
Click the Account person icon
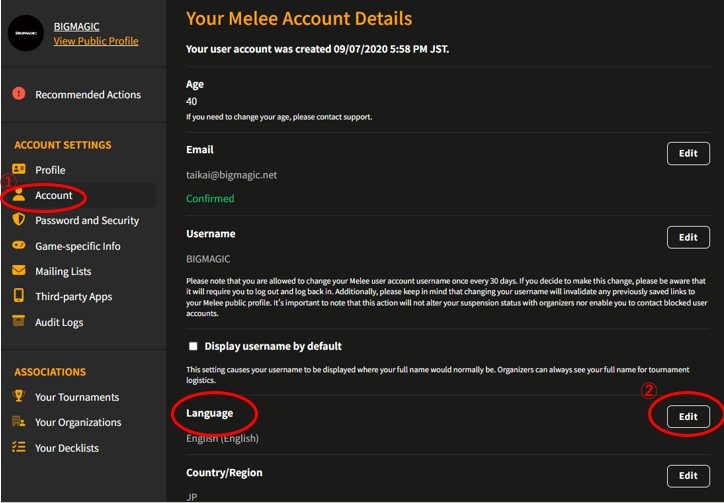(x=19, y=195)
